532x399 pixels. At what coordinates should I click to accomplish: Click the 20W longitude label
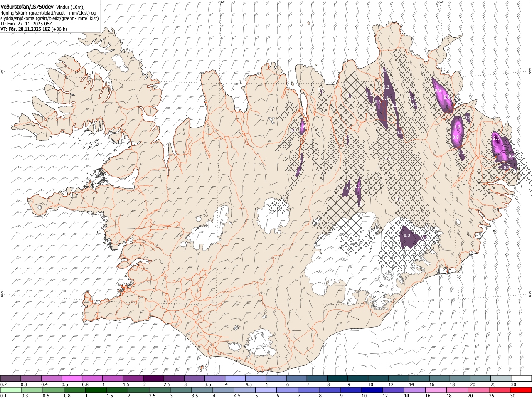click(221, 2)
